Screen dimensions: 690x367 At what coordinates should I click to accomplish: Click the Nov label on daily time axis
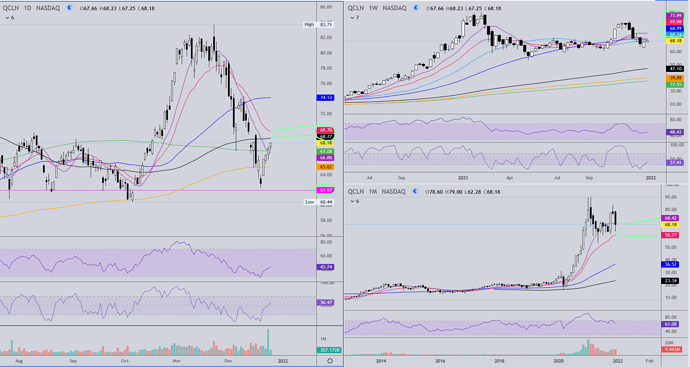[177, 361]
